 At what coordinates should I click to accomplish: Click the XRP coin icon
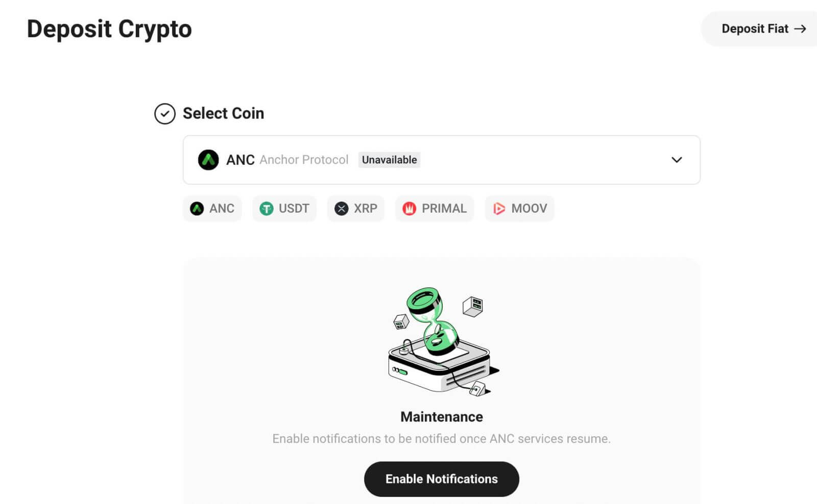pyautogui.click(x=341, y=208)
